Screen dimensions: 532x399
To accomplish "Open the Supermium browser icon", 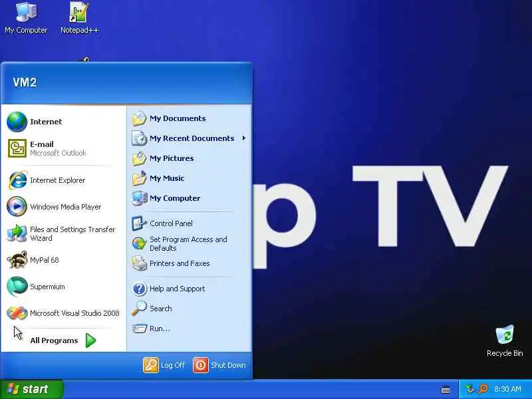I will [x=17, y=287].
